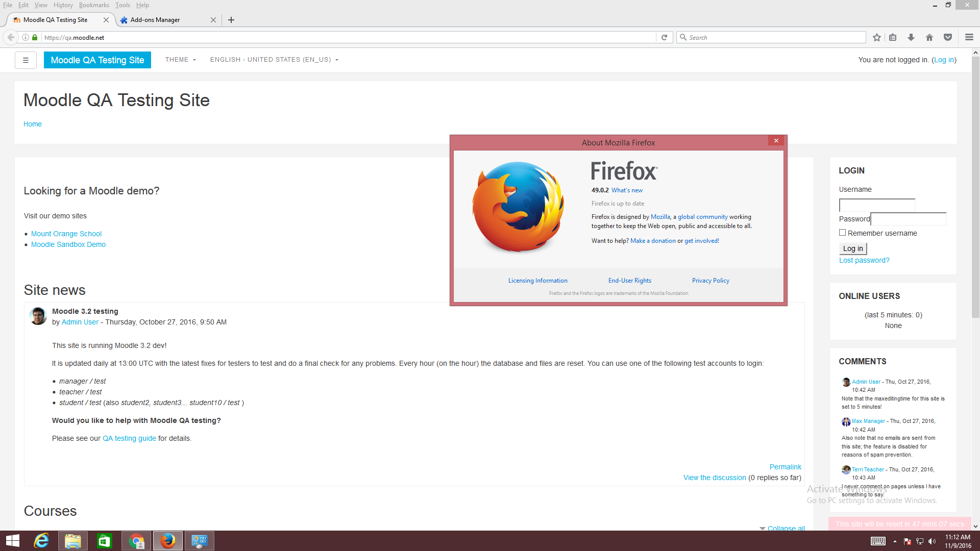Open the Bookmarks menu
Screen dimensions: 980x551
(x=94, y=5)
